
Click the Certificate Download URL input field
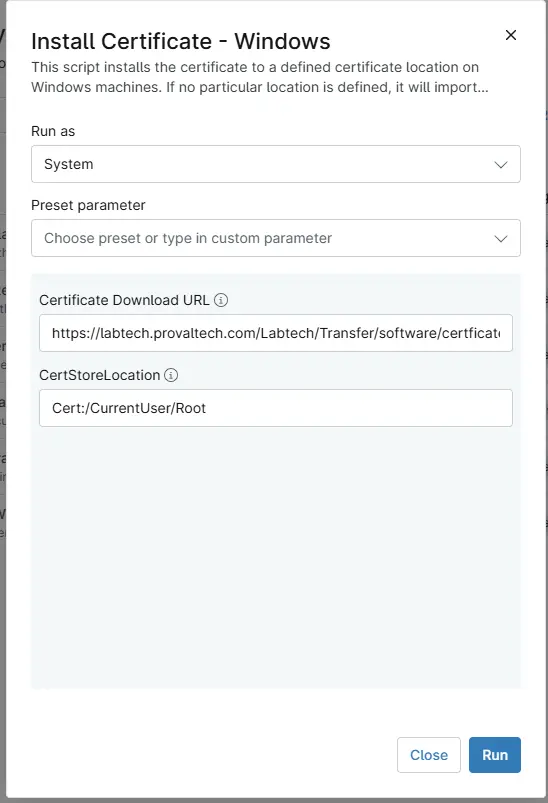click(x=276, y=333)
